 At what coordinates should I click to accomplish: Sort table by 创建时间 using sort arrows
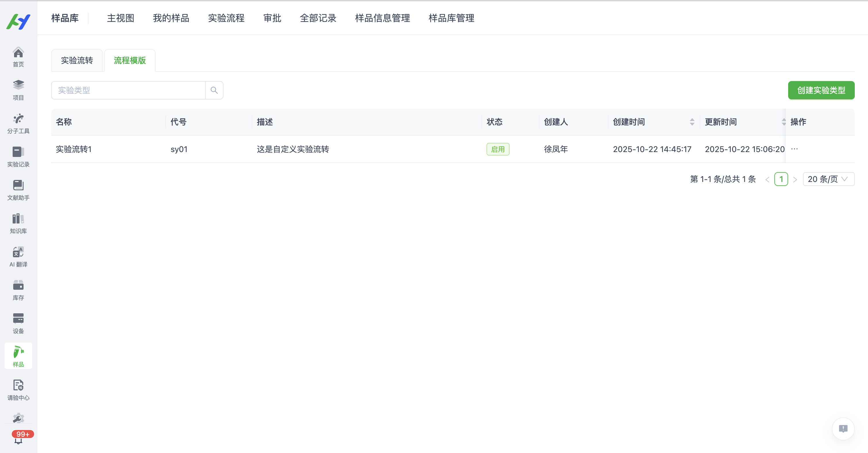click(x=692, y=122)
